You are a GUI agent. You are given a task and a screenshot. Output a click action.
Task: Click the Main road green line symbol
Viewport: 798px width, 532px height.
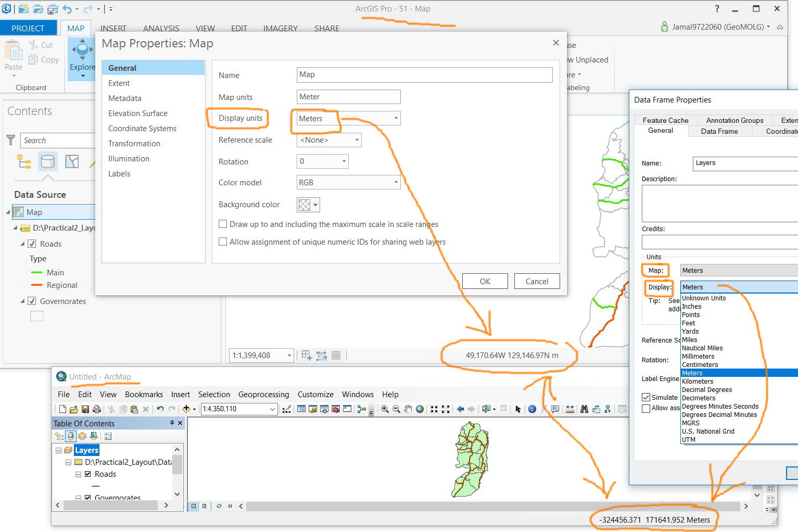(36, 272)
